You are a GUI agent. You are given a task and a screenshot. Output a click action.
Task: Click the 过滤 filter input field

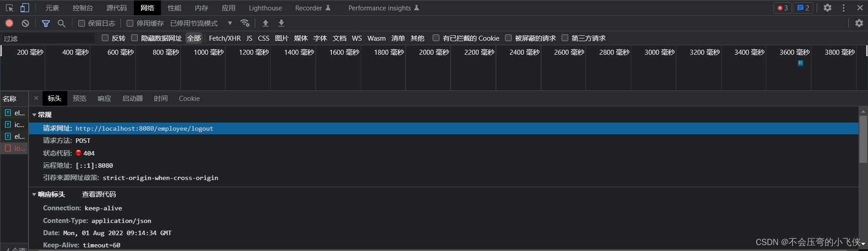tap(47, 38)
